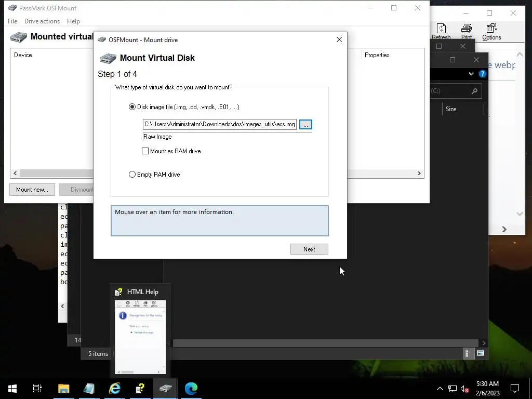
Task: Click the image file path field
Action: [220, 124]
